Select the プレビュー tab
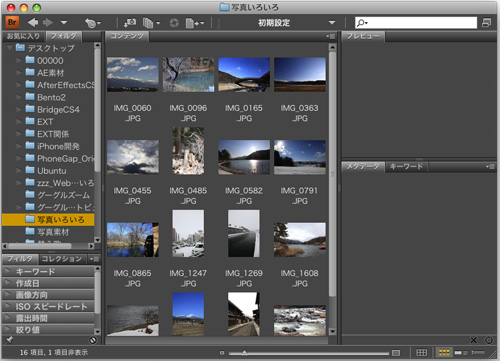Screen dimensions: 500x361 [363, 36]
